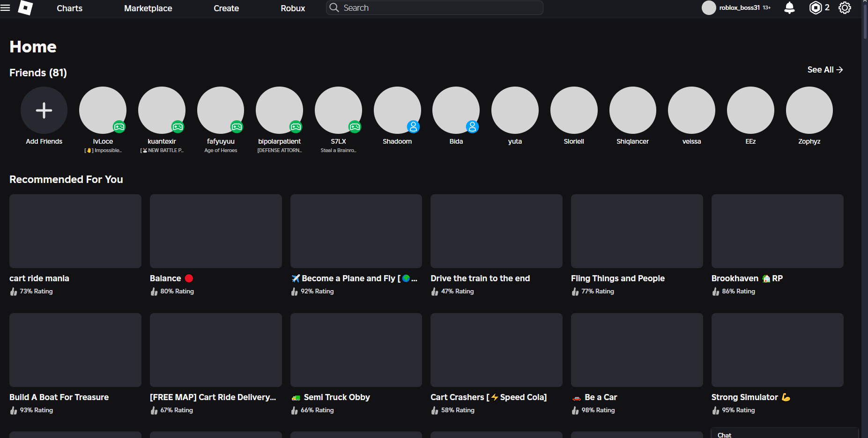Click See All friends link

pos(825,70)
